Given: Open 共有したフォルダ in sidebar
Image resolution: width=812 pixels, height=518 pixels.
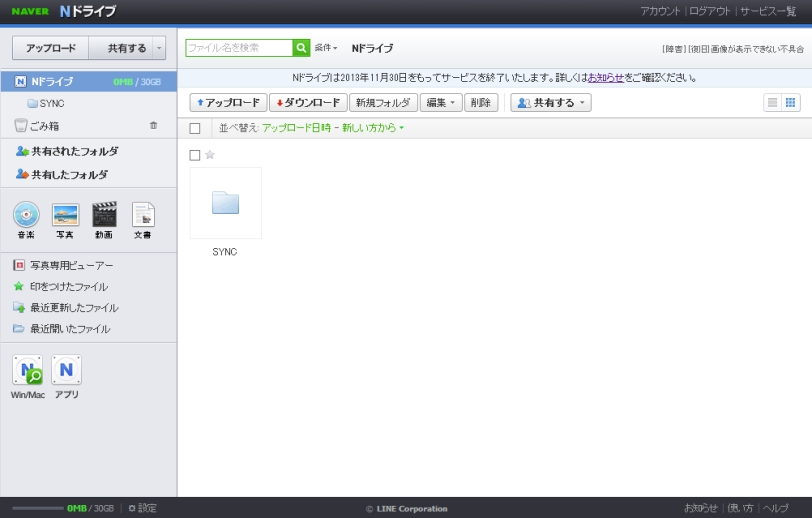Looking at the screenshot, I should 62,174.
